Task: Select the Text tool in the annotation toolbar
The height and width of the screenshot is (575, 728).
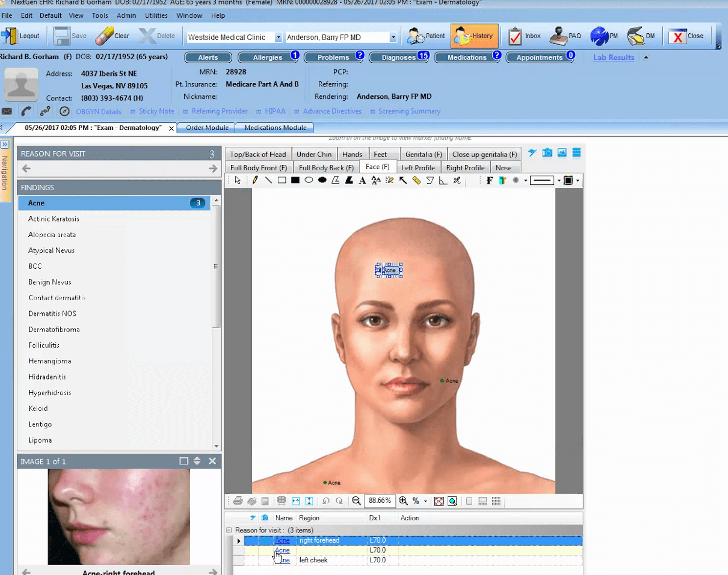Action: coord(362,180)
